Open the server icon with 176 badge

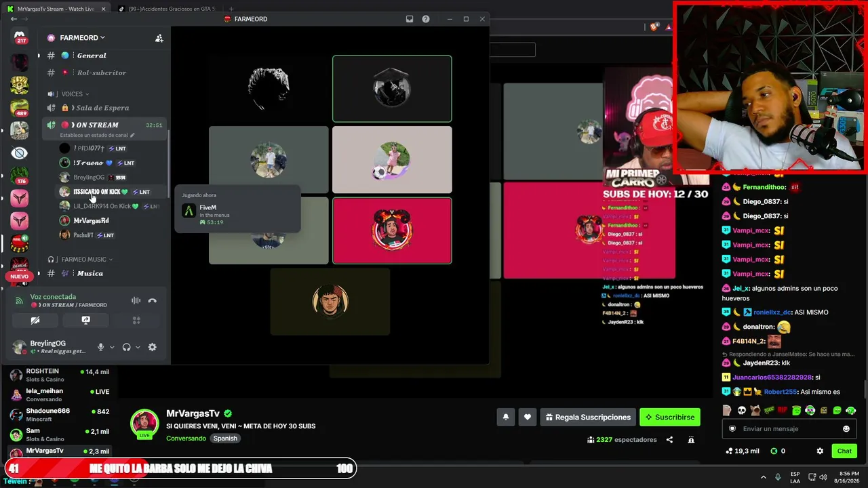19,176
